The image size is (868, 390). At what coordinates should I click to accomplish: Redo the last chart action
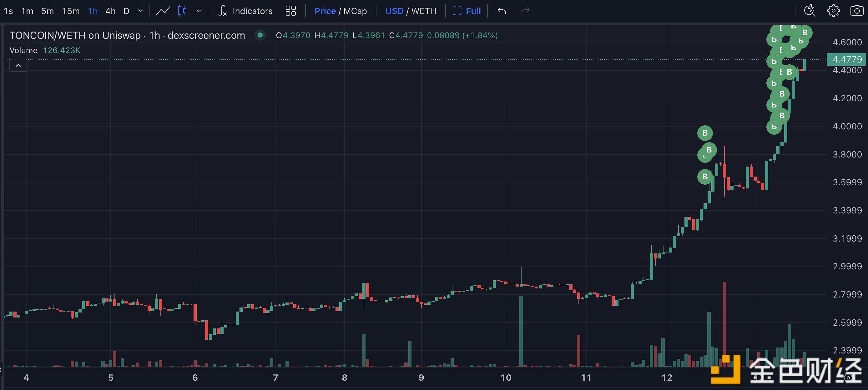click(x=525, y=11)
